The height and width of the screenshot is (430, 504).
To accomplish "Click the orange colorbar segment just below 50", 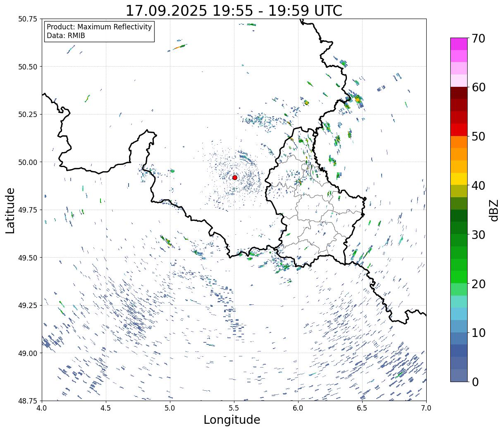I will 459,142.
